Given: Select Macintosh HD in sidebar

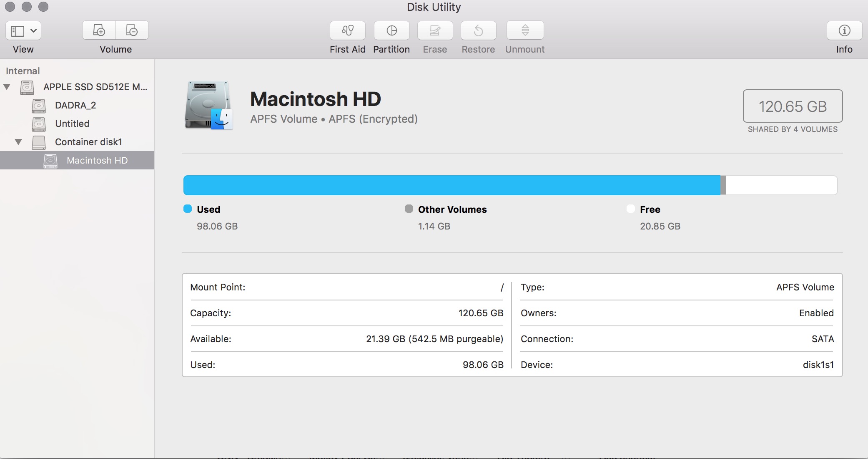Looking at the screenshot, I should click(x=77, y=160).
